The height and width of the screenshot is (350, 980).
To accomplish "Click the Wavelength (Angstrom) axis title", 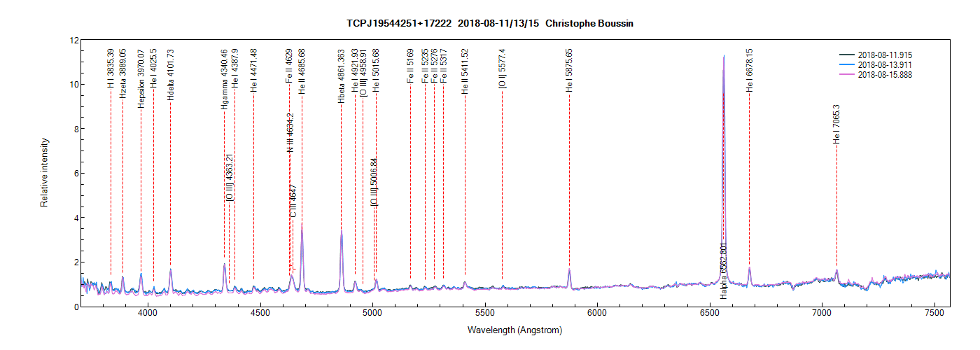I will [x=516, y=330].
